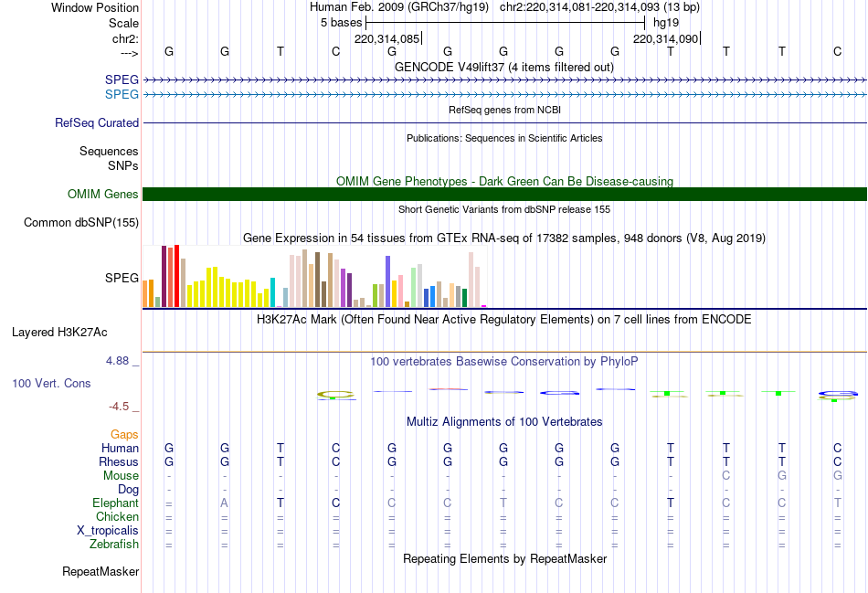
Task: Open RefSeq genes from NCBI track title
Action: click(504, 110)
